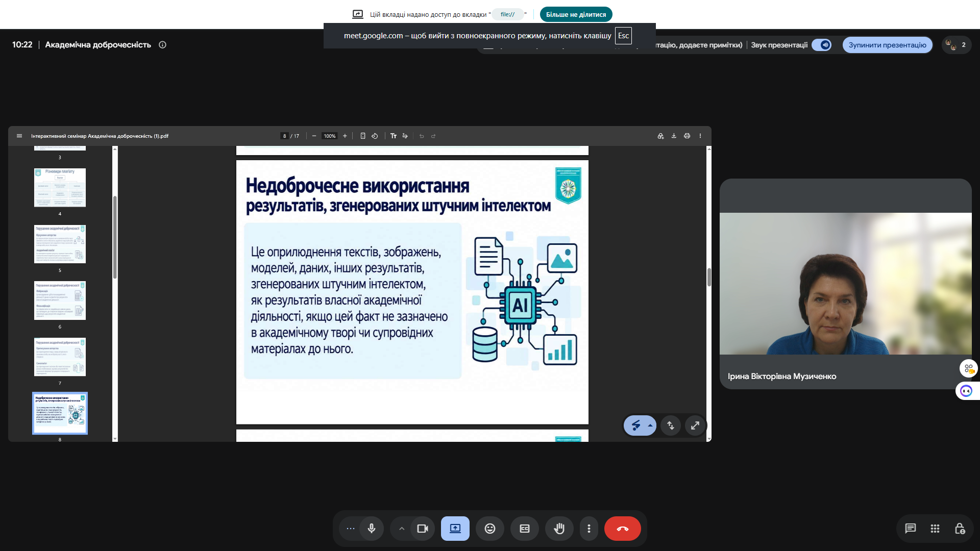
Task: Leave the call with red hang-up button
Action: (623, 529)
